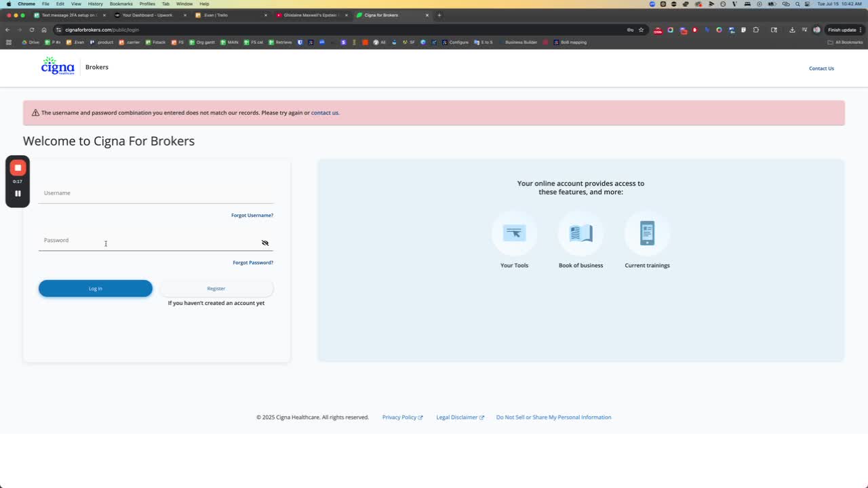Open the Drive bookmark
The image size is (868, 488).
[31, 42]
